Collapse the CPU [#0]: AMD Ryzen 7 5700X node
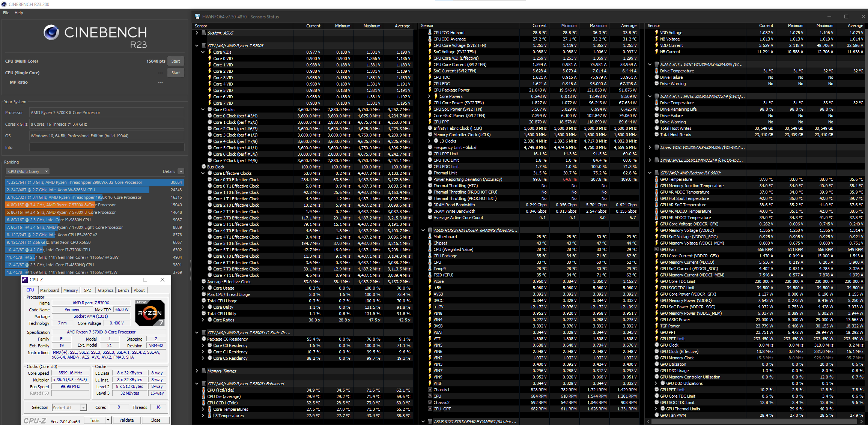Viewport: 868px width, 425px height. click(x=197, y=46)
